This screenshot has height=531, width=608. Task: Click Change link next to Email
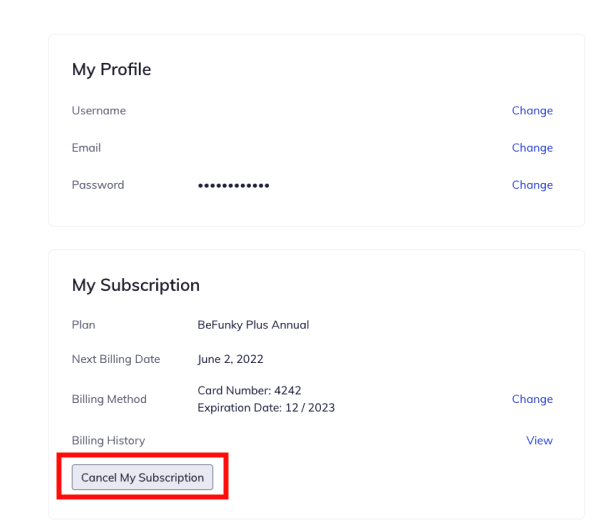(532, 148)
